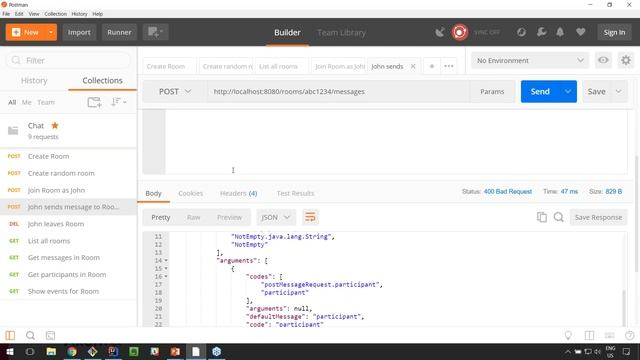Open the No Environment dropdown
The height and width of the screenshot is (360, 640).
530,60
